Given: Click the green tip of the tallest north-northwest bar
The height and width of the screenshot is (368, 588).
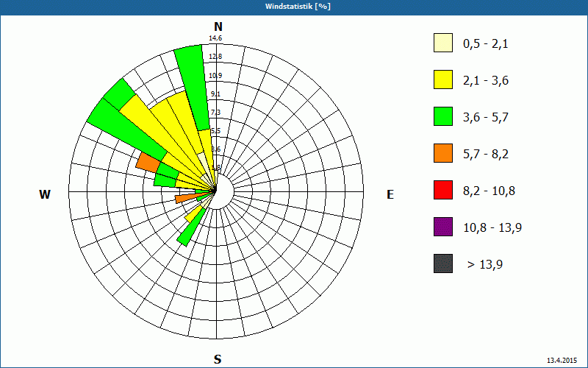Looking at the screenshot, I should (x=193, y=86).
